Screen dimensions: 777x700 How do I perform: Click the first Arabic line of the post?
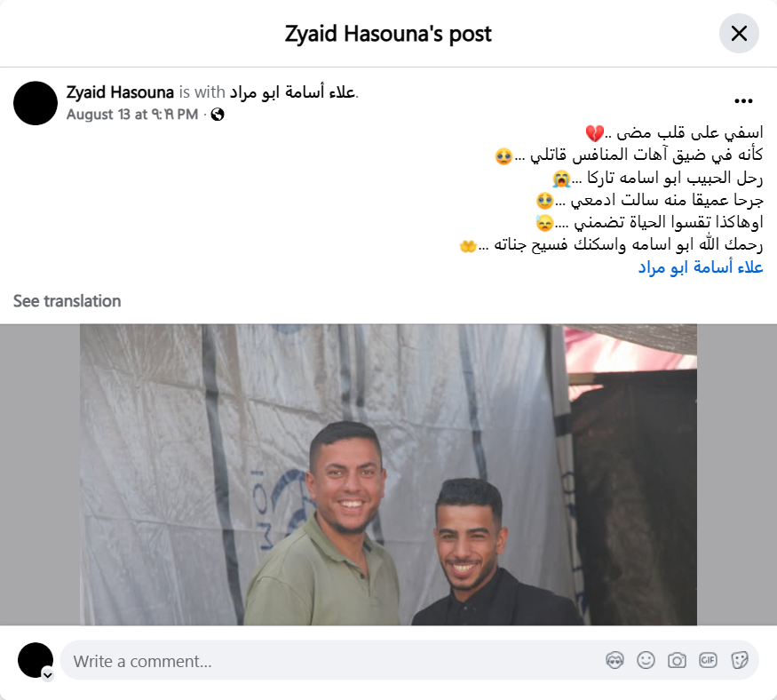point(674,132)
